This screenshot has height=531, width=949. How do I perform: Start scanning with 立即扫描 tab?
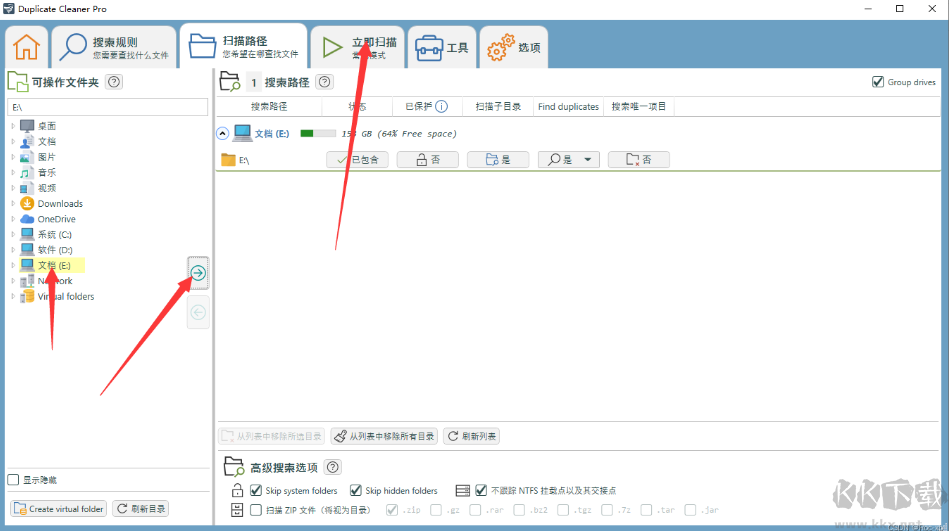click(358, 47)
